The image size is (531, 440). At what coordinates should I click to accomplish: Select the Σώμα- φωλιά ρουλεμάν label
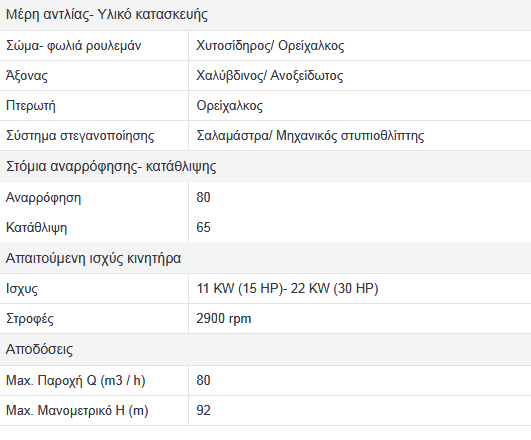pyautogui.click(x=73, y=46)
